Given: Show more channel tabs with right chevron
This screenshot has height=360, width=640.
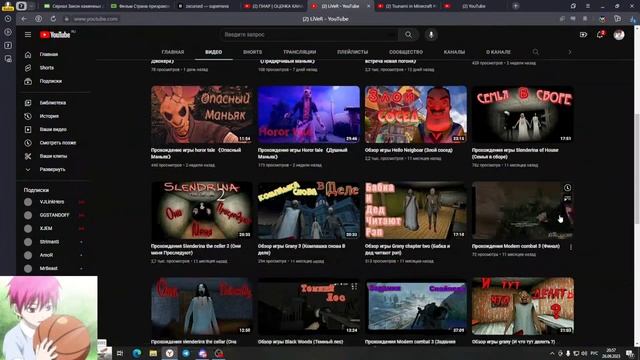Looking at the screenshot, I should pos(570,52).
